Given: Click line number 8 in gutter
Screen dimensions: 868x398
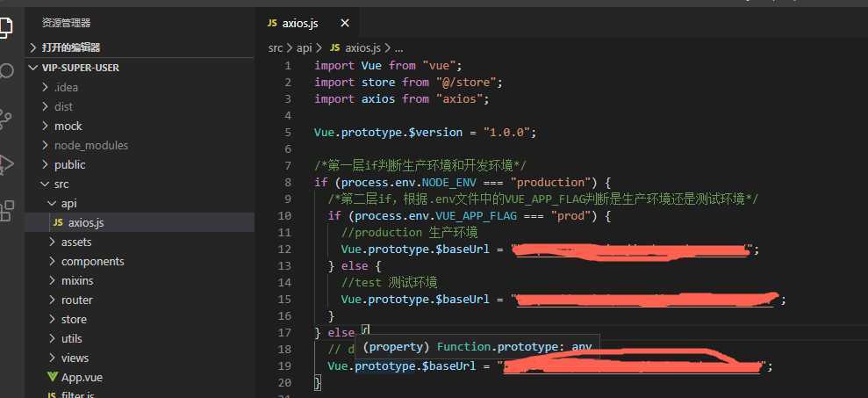Looking at the screenshot, I should pyautogui.click(x=287, y=183).
